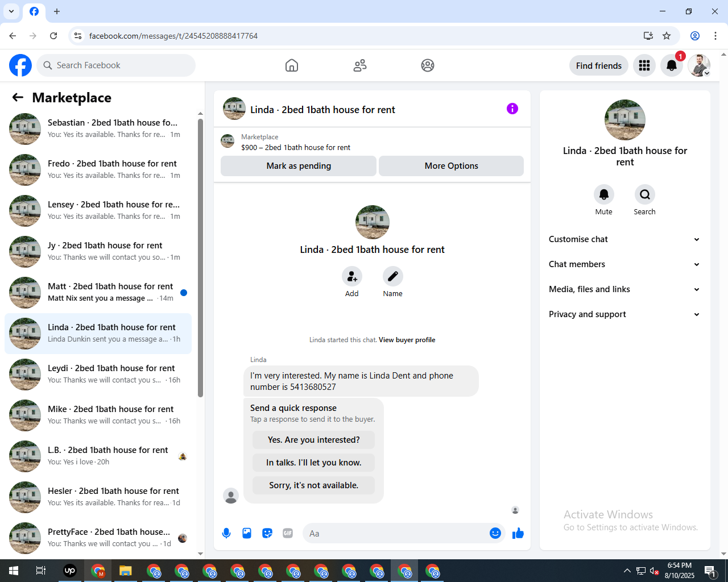Open the account profile picture menu

tap(699, 65)
